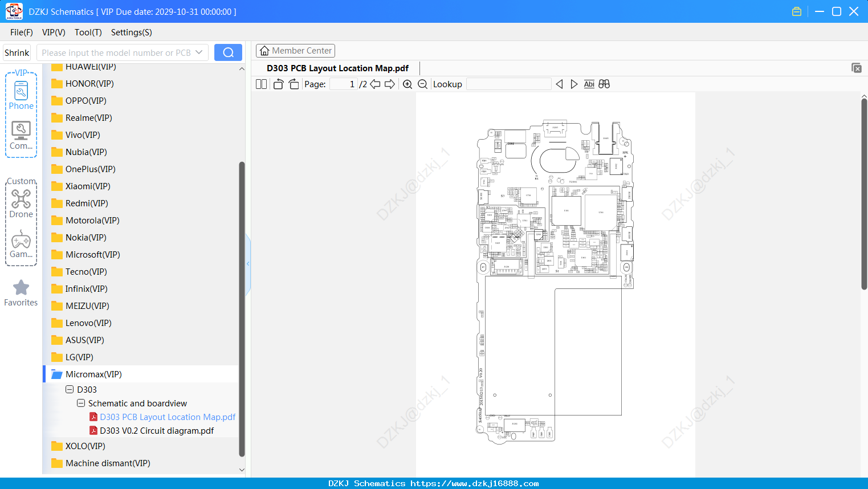Expand the Xiaomi(VIP) folder
Screen dimensions: 868x489
pyautogui.click(x=81, y=186)
